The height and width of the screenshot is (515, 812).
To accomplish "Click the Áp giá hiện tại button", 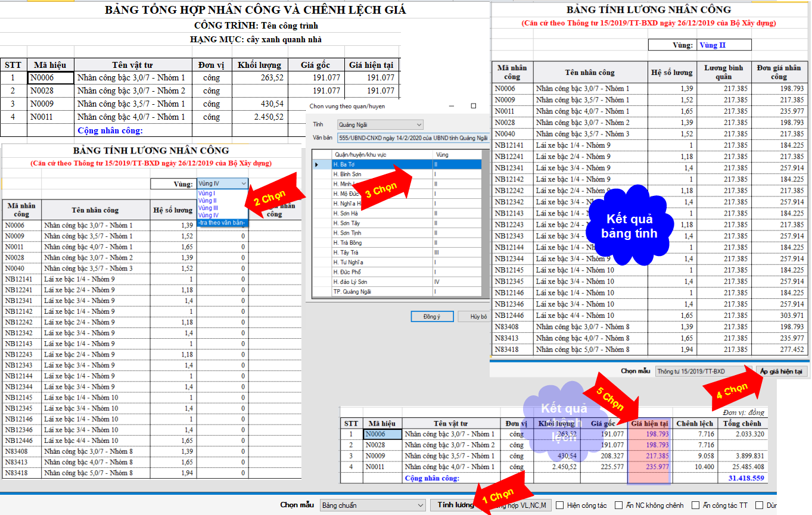I will [781, 371].
